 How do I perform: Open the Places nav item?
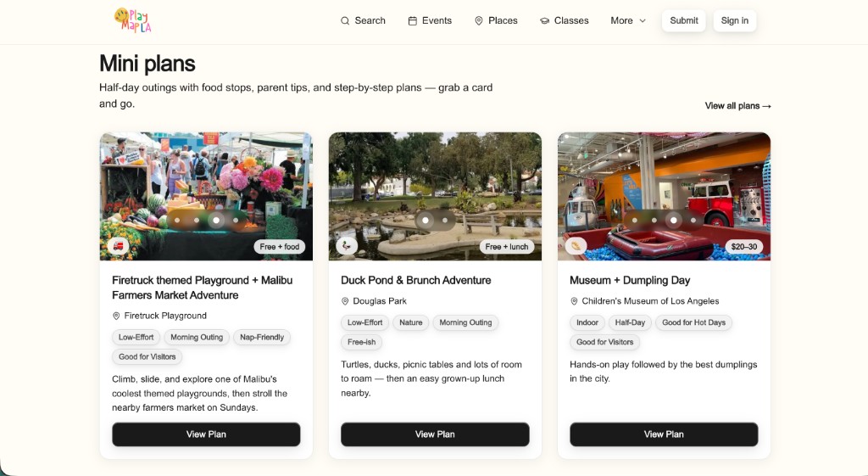click(x=497, y=20)
